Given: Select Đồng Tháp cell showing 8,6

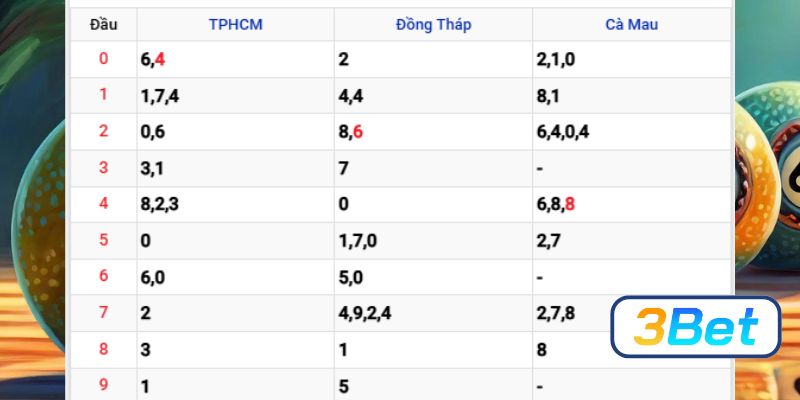Looking at the screenshot, I should 351,132.
